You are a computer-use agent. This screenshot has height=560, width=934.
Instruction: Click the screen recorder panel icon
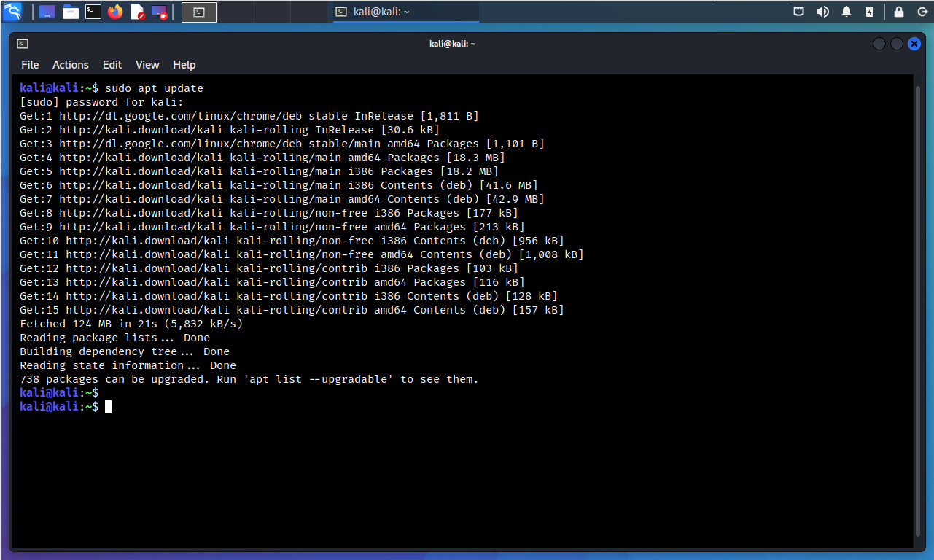point(159,12)
